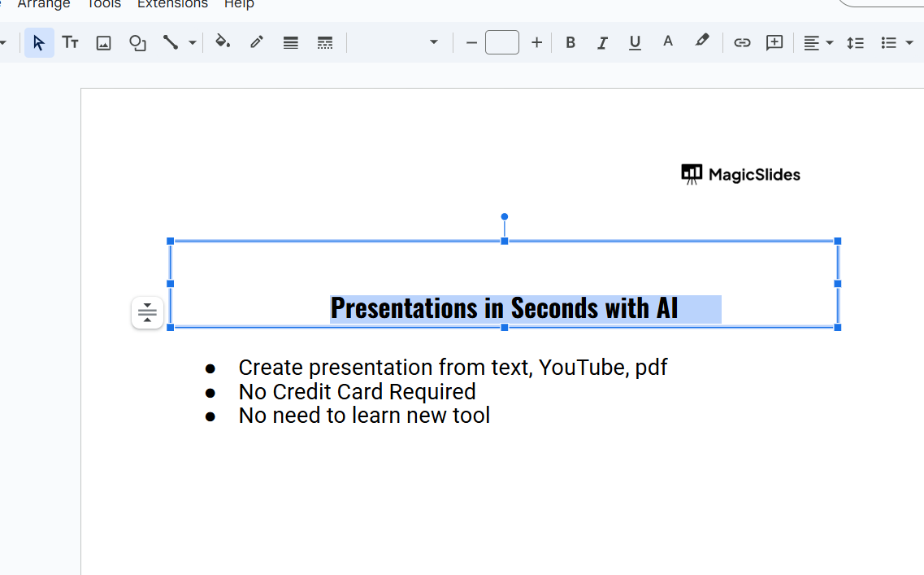
Task: Open the Help menu
Action: click(239, 4)
